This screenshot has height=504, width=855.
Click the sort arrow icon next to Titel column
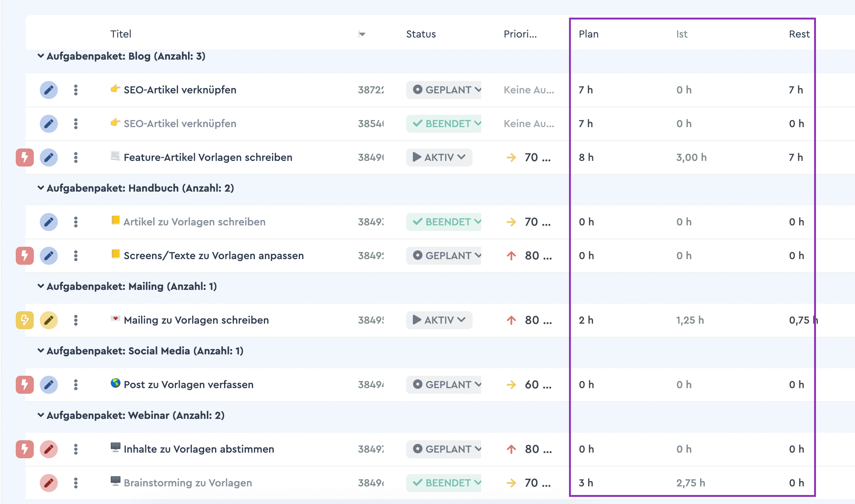pos(362,34)
